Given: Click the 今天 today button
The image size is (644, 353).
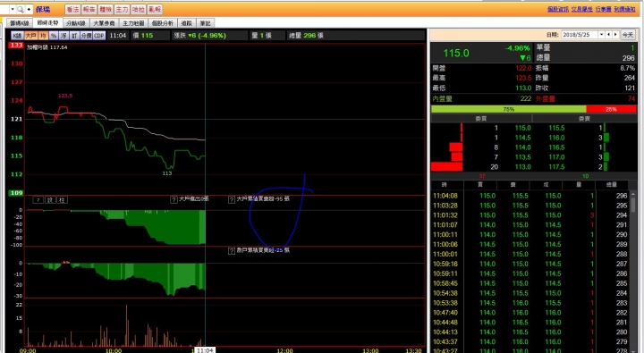Looking at the screenshot, I should click(x=628, y=35).
